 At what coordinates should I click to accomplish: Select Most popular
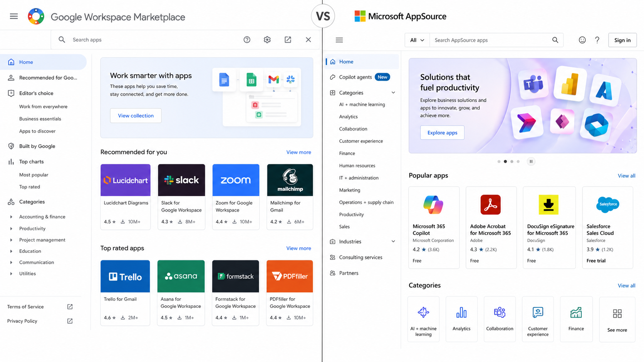point(34,175)
